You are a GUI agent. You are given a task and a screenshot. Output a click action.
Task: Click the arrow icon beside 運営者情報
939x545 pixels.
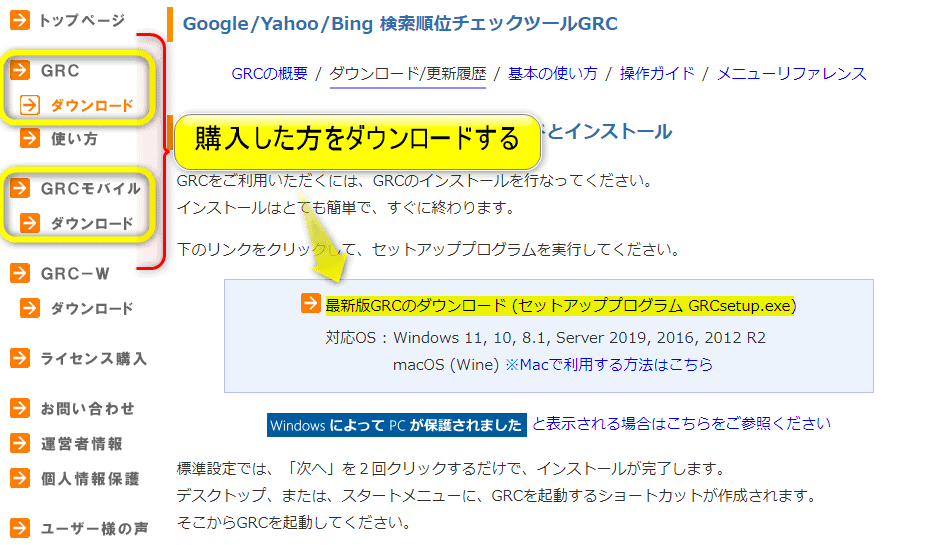[x=20, y=443]
